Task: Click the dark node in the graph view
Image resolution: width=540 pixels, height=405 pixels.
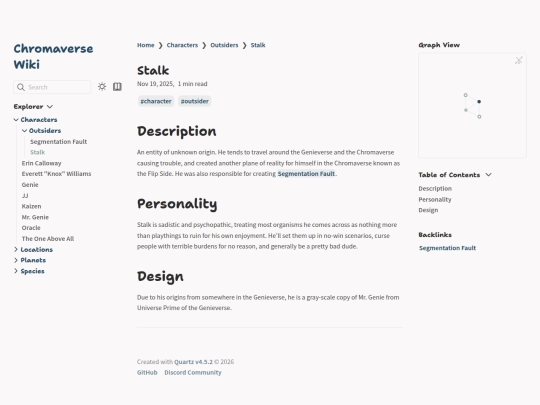Action: 479,102
